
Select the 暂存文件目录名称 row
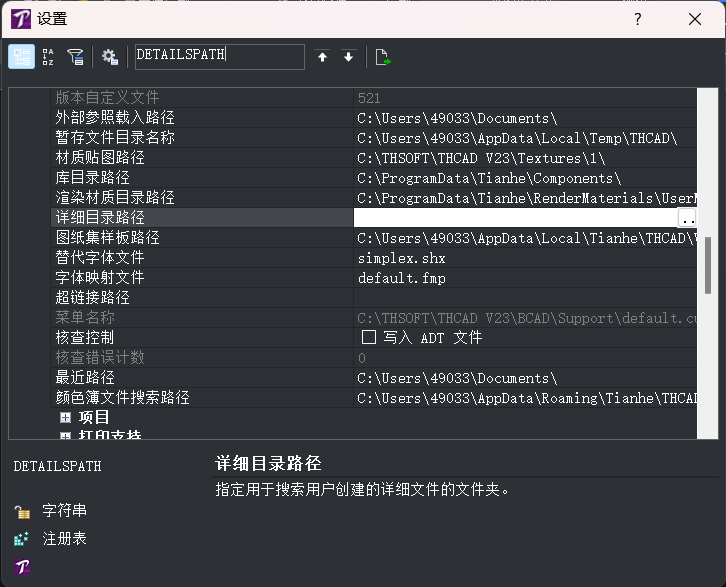pos(374,137)
